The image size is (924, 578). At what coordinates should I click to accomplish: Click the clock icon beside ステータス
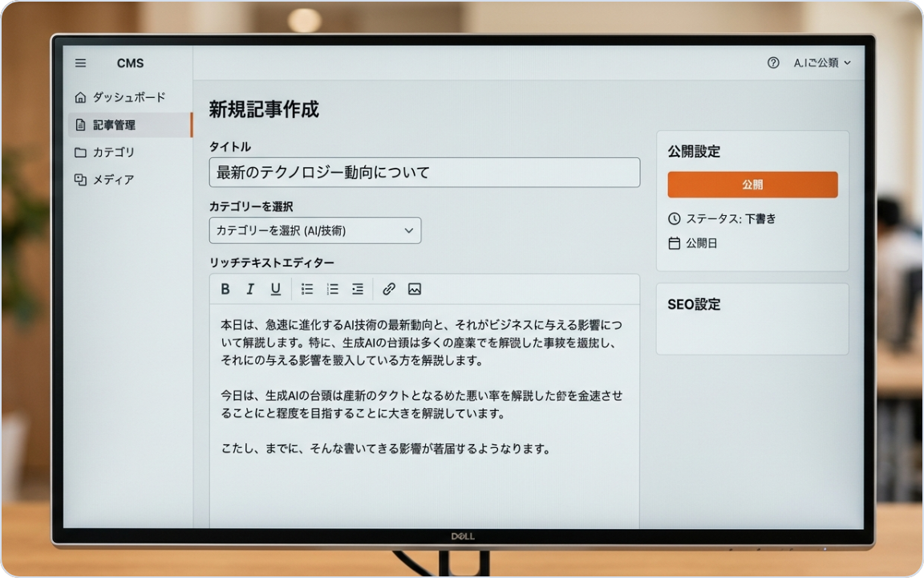pos(675,218)
